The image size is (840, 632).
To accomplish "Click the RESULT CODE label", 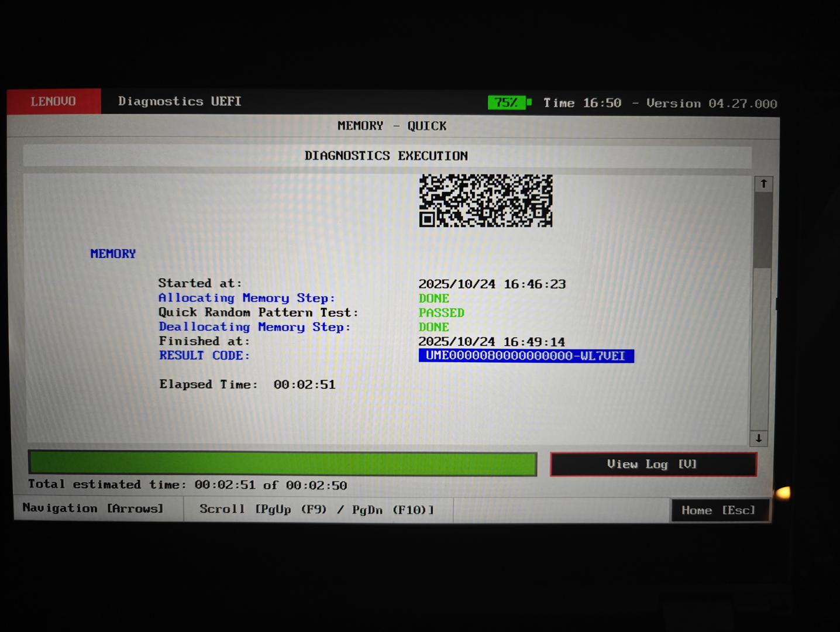I will point(204,355).
